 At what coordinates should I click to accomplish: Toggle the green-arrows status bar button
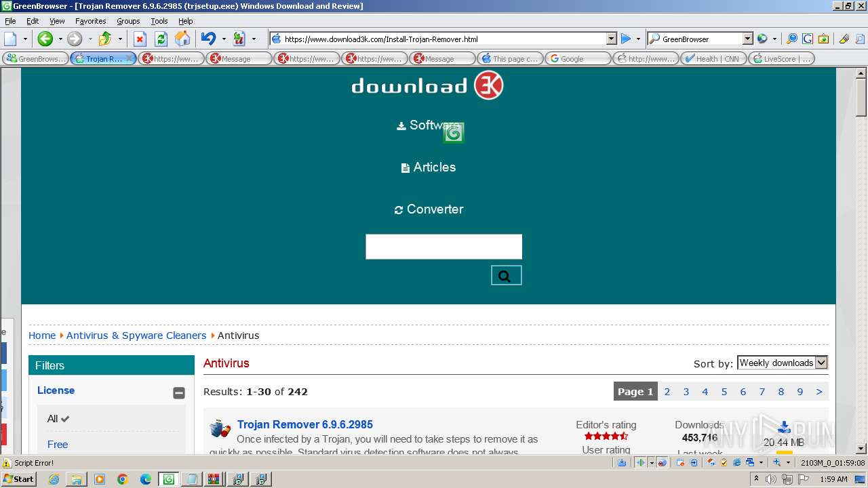tap(640, 463)
